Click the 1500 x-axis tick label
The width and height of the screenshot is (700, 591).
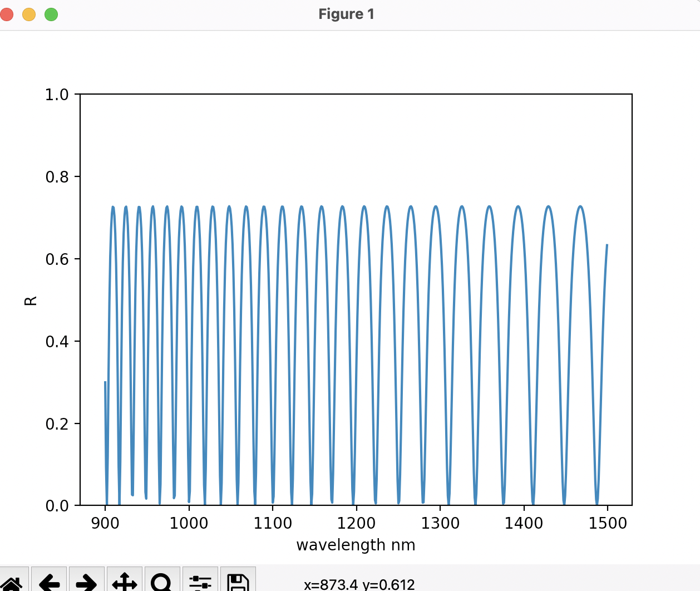point(607,524)
